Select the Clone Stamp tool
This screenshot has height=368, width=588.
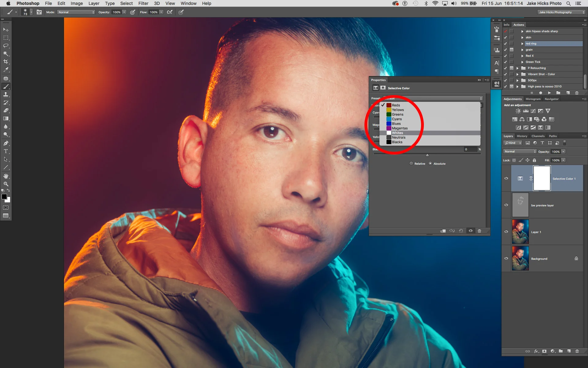point(6,94)
